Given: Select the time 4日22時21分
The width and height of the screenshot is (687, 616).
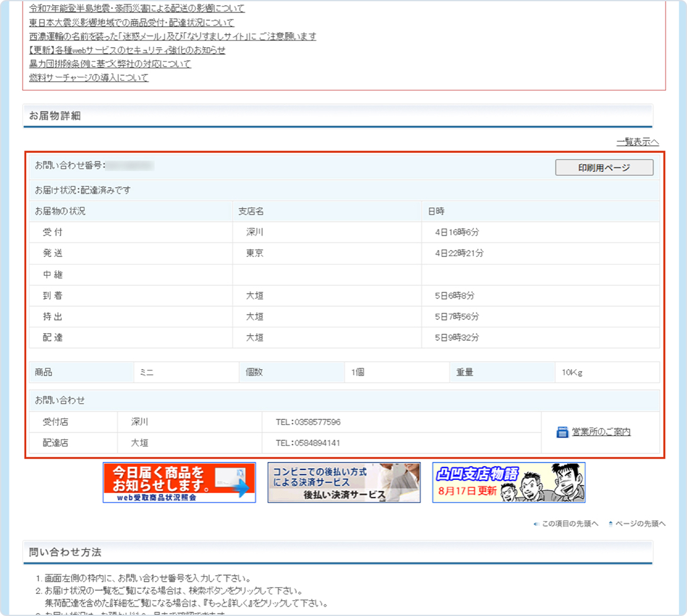Looking at the screenshot, I should (459, 253).
